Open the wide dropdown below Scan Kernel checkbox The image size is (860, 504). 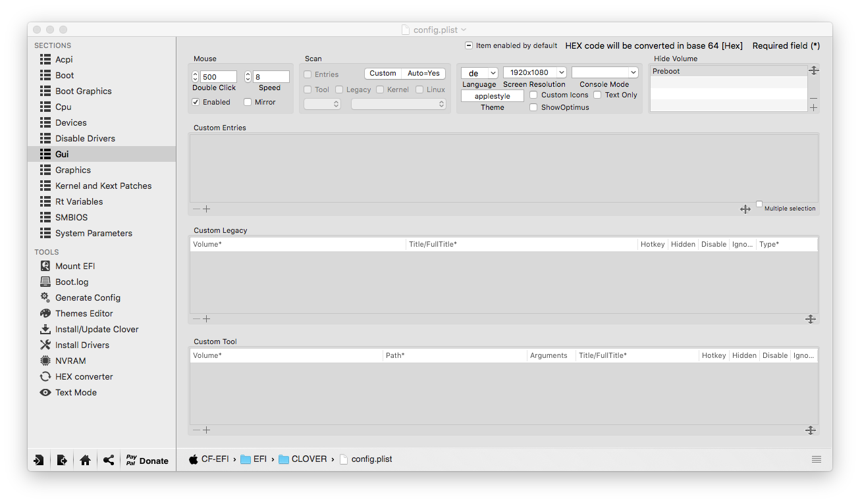pyautogui.click(x=398, y=104)
